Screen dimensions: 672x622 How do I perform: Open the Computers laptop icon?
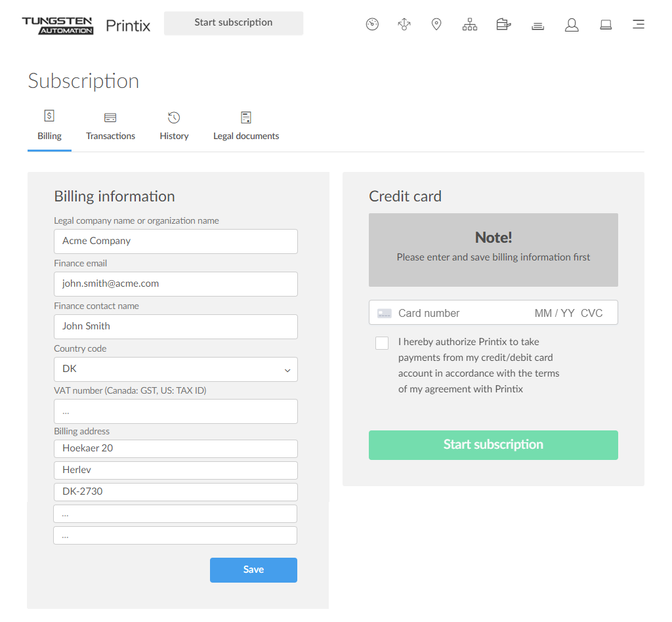(606, 25)
